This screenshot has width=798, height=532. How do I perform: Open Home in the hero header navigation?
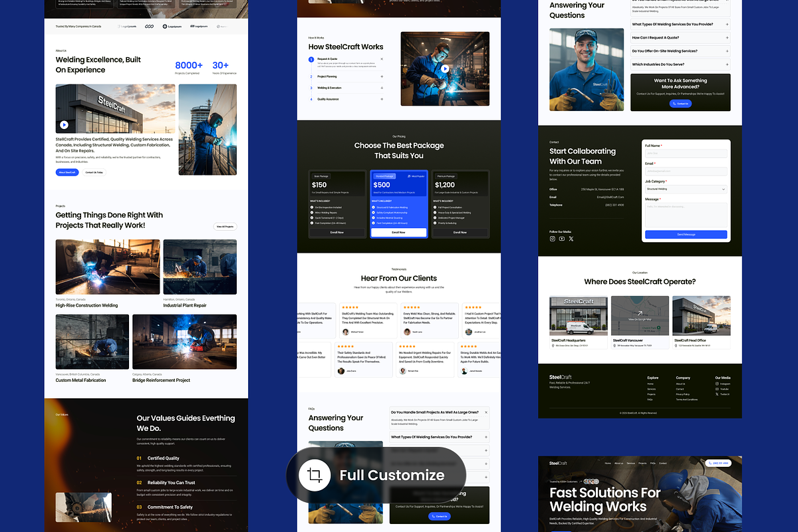[x=608, y=463]
